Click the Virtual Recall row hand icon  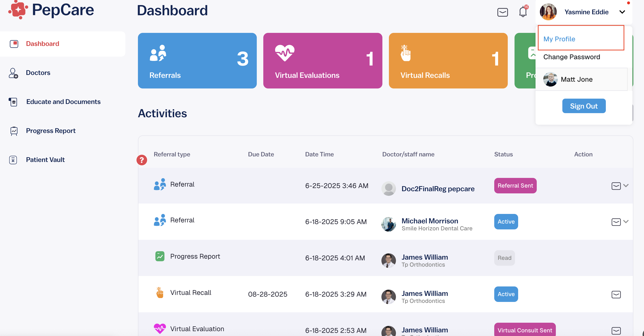(x=159, y=292)
